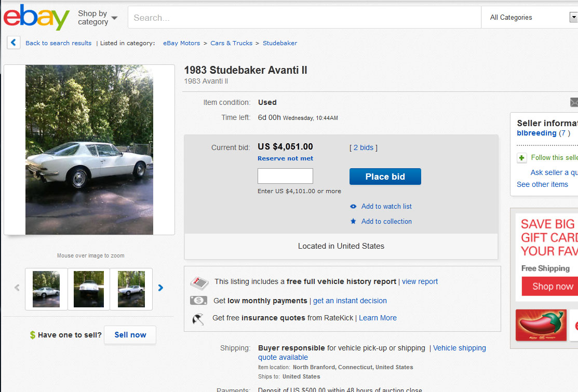Click the eye icon for watch list
Viewport: 578px width, 392px height.
pos(353,206)
